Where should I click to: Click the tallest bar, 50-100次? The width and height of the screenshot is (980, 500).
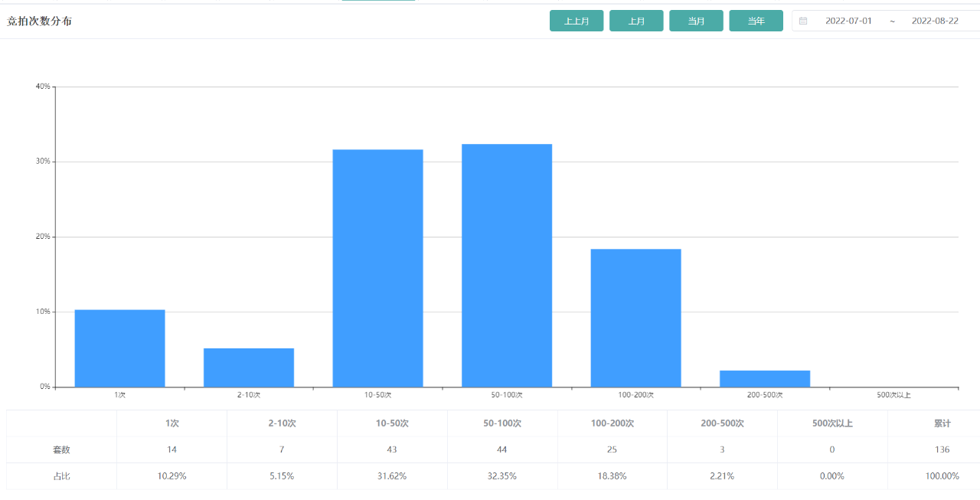[x=507, y=266]
